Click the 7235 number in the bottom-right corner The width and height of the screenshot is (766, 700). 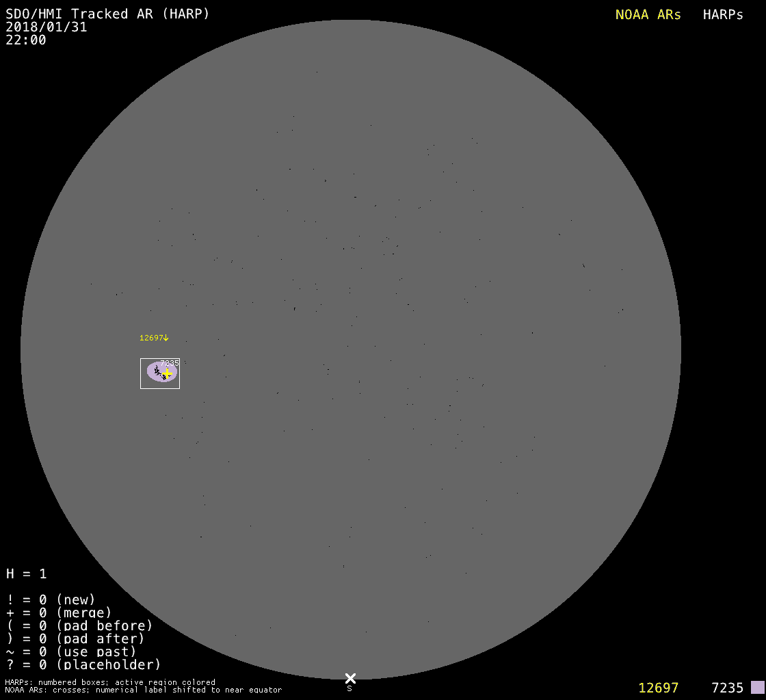(x=727, y=688)
